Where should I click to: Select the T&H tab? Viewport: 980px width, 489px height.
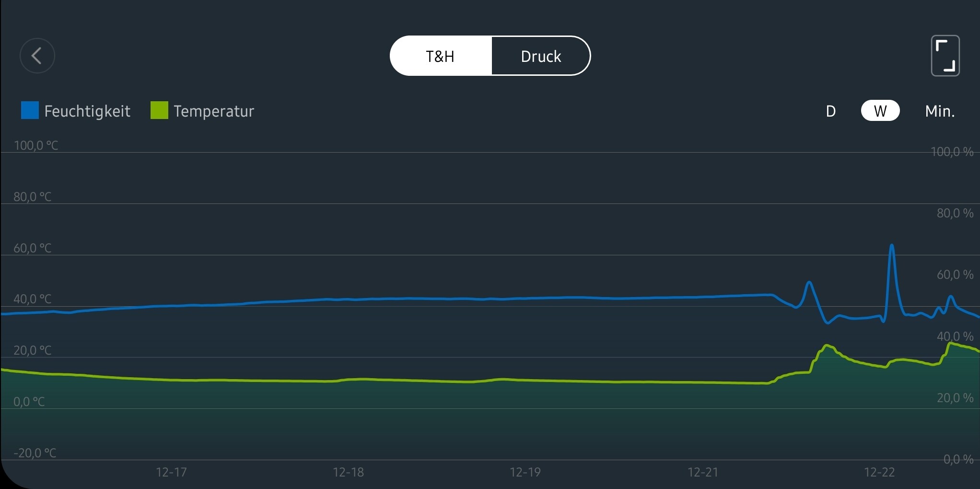(x=440, y=56)
